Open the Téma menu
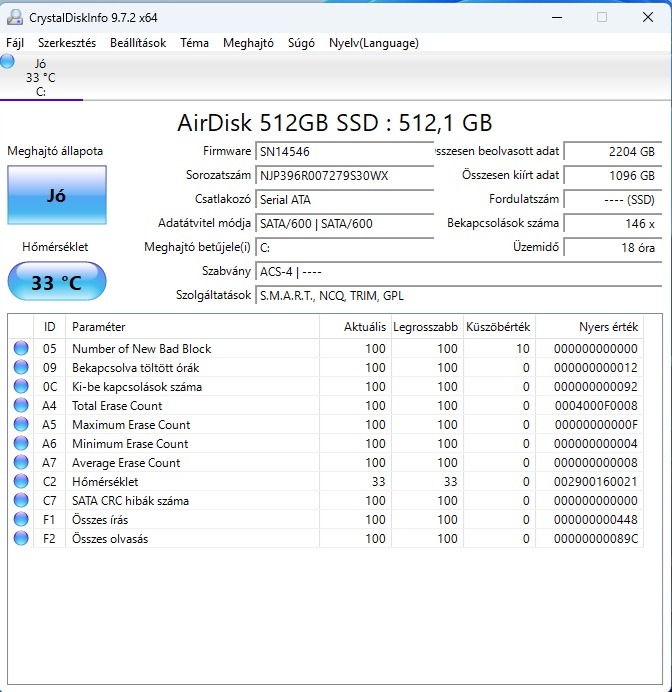This screenshot has width=672, height=692. click(x=194, y=43)
